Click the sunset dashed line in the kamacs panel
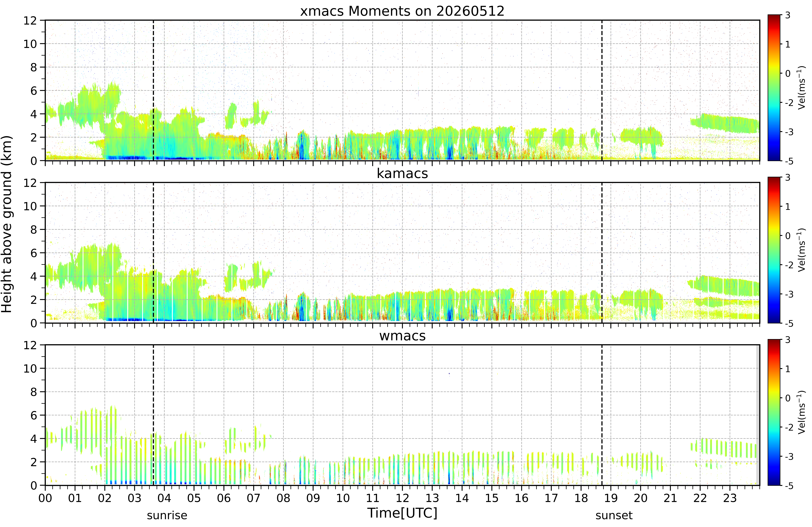The height and width of the screenshot is (527, 812). [x=602, y=253]
